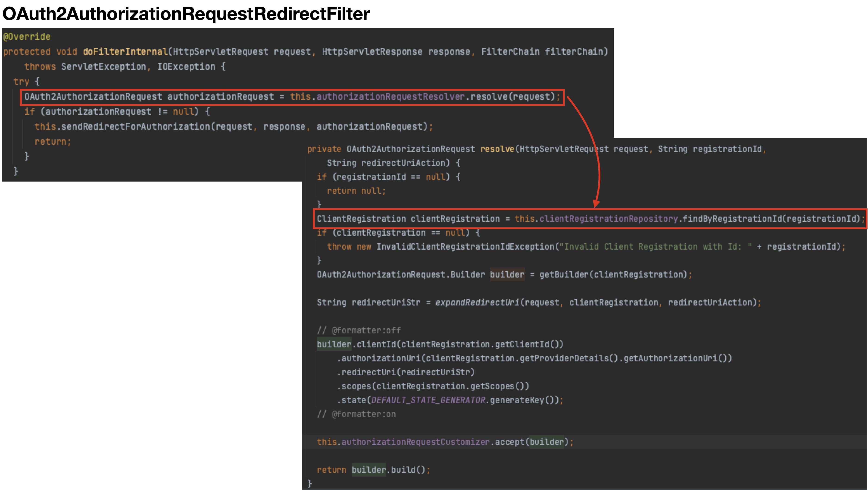The width and height of the screenshot is (868, 490).
Task: Click the bare 'return;' statement
Action: pos(53,141)
